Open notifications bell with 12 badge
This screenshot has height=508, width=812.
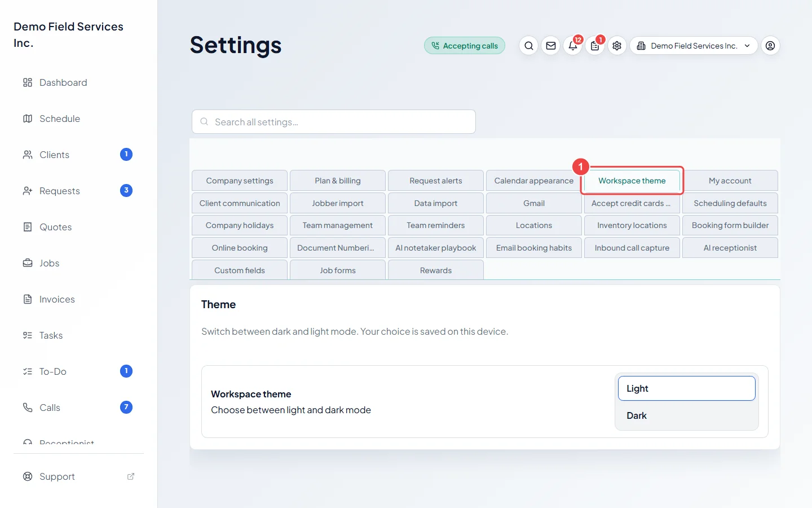tap(573, 46)
